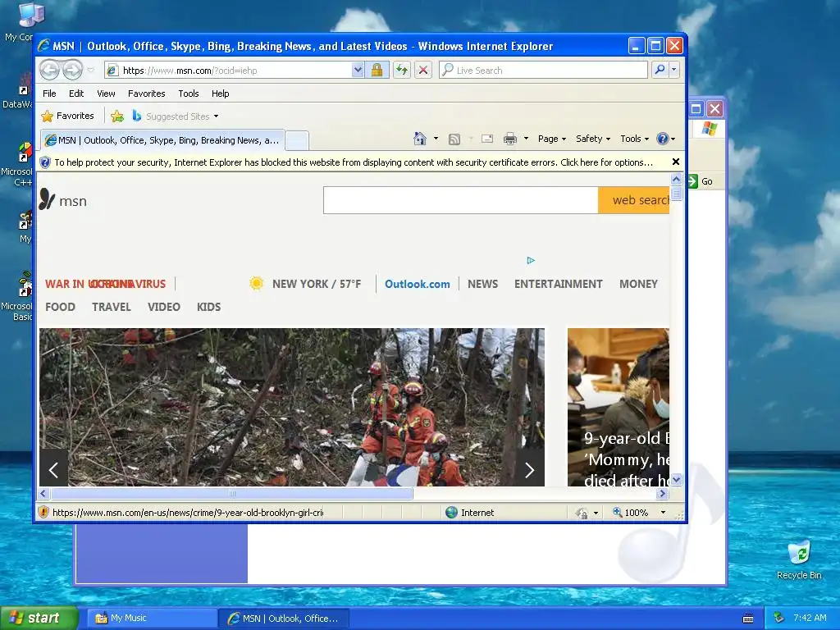Click the previous slide arrow on carousel

pos(53,470)
